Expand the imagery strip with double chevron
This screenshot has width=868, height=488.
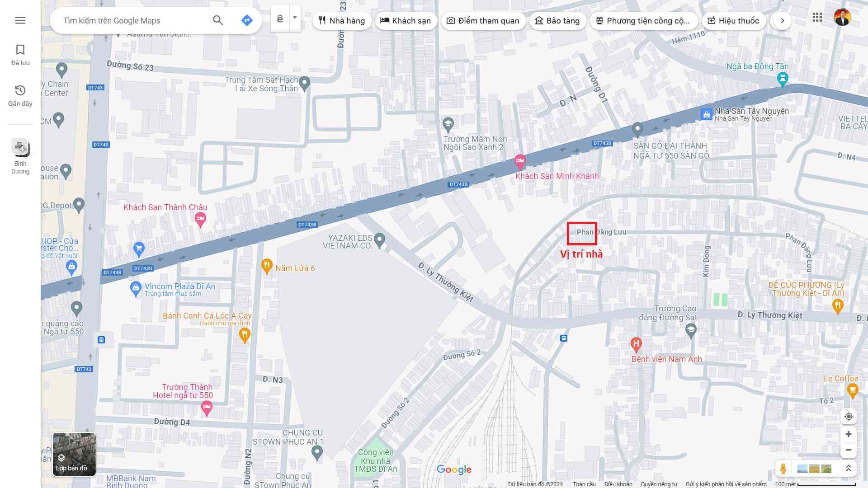849,469
